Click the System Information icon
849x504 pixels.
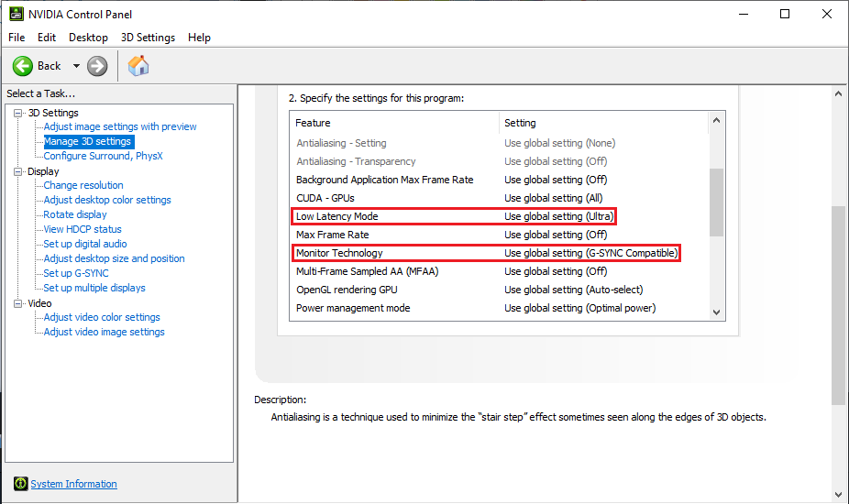click(x=20, y=484)
